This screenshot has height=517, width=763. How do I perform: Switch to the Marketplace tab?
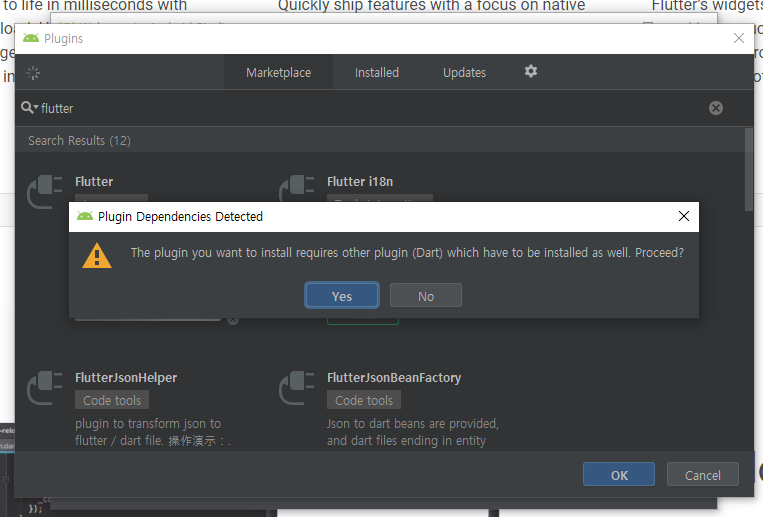click(278, 73)
